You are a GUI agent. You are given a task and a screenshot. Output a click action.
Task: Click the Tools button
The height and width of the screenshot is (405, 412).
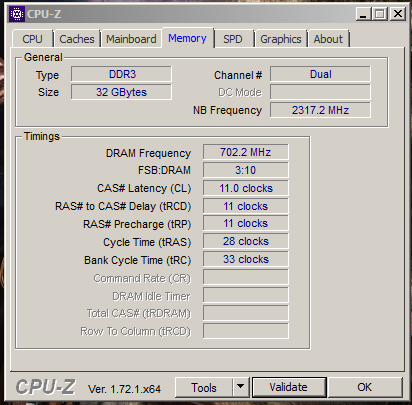tap(204, 387)
